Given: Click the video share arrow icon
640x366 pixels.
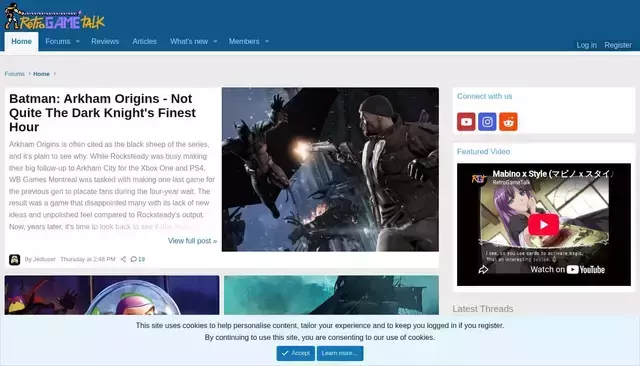Looking at the screenshot, I should (x=483, y=270).
